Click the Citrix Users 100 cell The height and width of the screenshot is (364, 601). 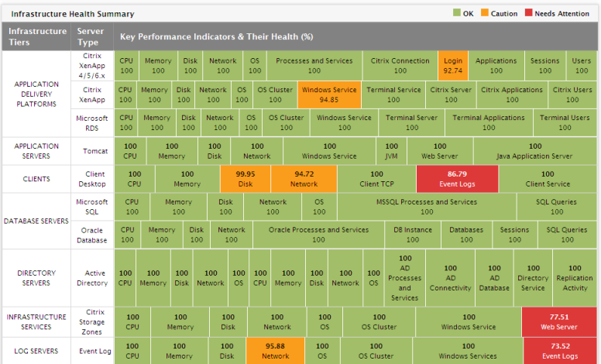[572, 94]
